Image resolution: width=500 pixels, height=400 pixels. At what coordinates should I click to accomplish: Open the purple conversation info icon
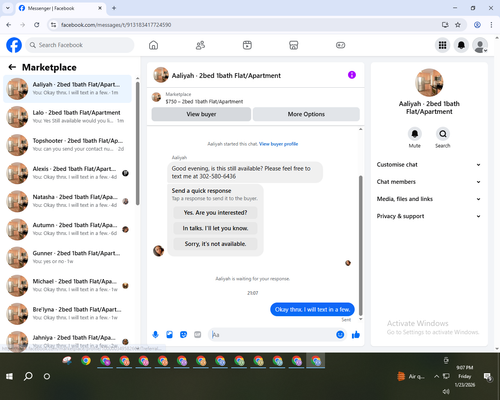point(352,75)
